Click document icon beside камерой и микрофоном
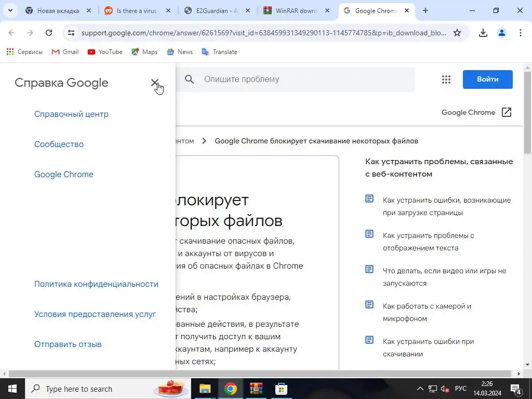Image resolution: width=532 pixels, height=399 pixels. click(x=369, y=304)
